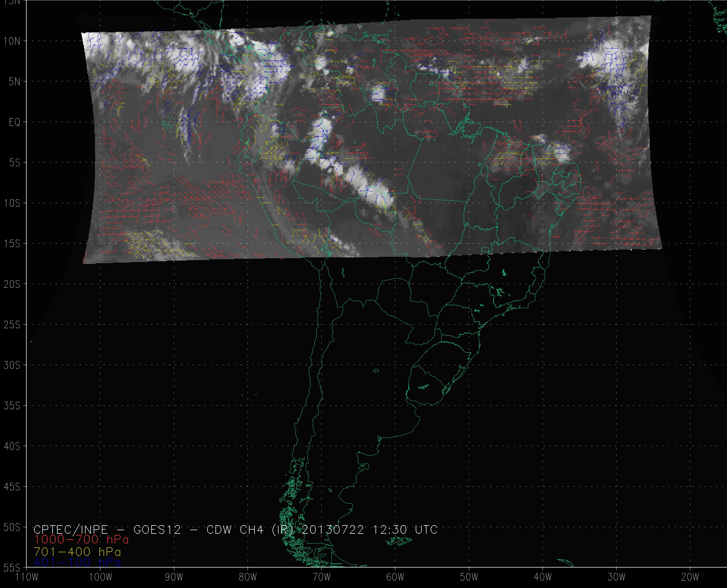Click the 40W longitude axis label
The width and height of the screenshot is (727, 588).
click(x=543, y=577)
